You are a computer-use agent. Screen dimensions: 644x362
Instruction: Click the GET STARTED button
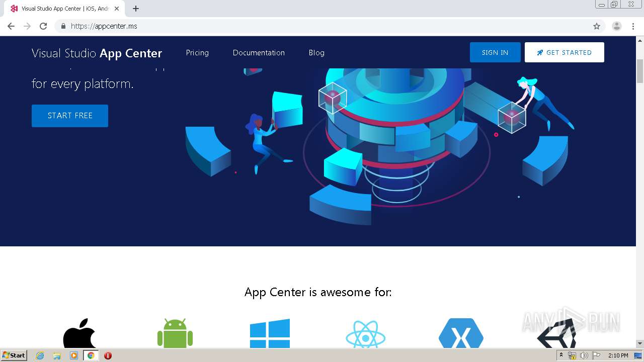(565, 52)
